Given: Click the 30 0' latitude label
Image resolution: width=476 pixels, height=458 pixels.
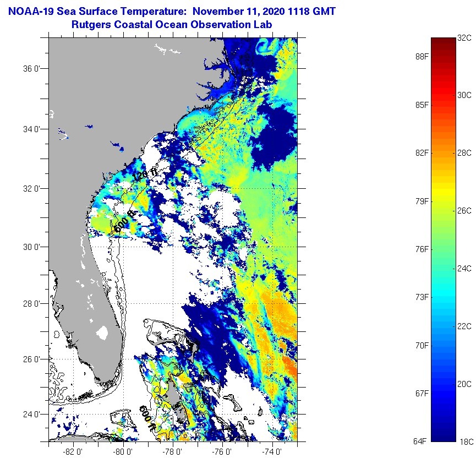Looking at the screenshot, I should click(x=31, y=247).
